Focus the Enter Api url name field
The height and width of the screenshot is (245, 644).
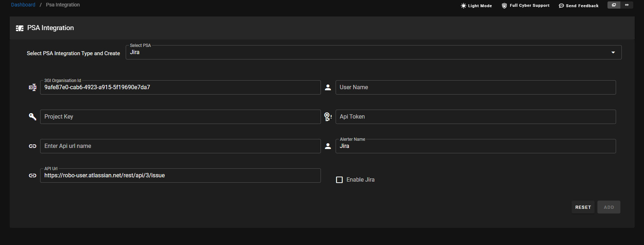pos(181,146)
